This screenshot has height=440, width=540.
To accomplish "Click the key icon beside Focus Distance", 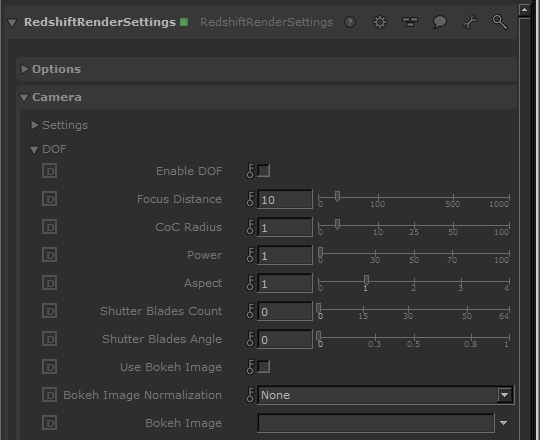I will tap(250, 199).
